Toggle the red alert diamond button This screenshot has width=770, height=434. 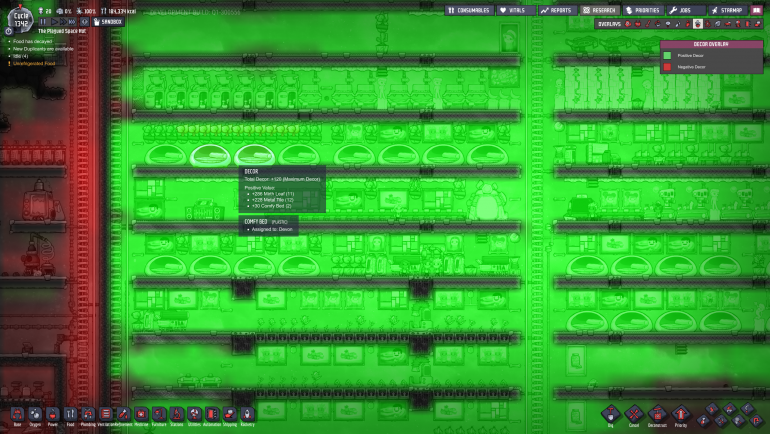[84, 22]
